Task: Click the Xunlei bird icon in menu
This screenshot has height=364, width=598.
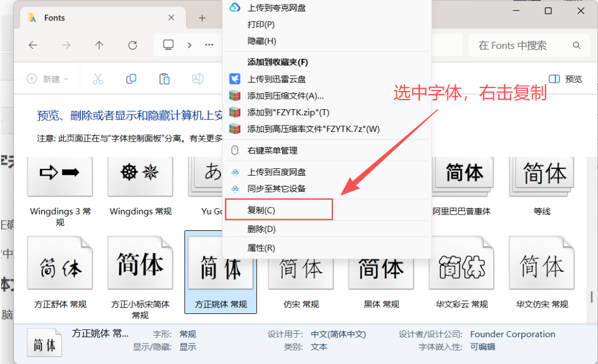Action: tap(235, 79)
